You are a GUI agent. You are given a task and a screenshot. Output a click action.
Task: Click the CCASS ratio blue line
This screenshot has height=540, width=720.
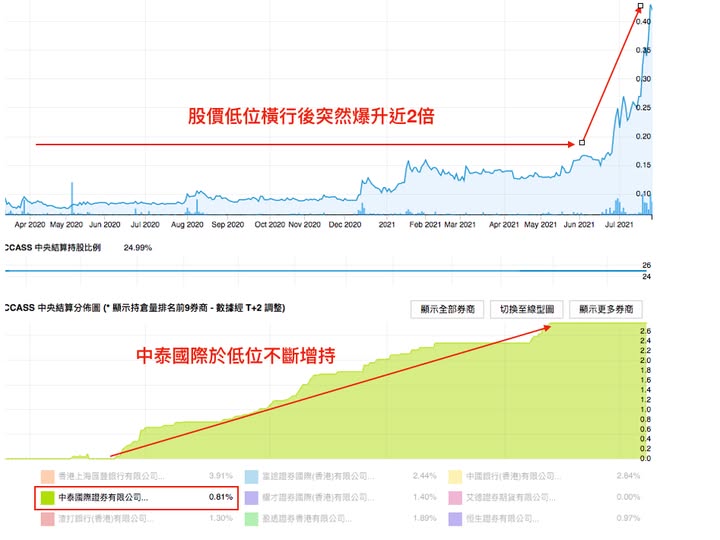[326, 271]
